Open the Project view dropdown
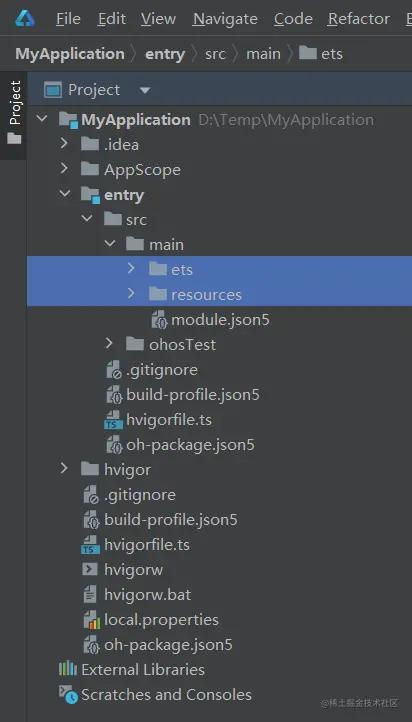412x722 pixels. pos(145,90)
